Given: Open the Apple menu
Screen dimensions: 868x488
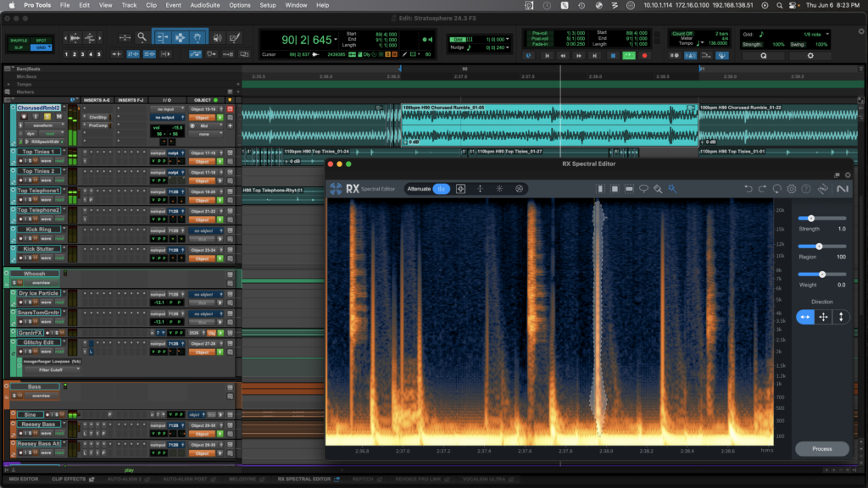Looking at the screenshot, I should (x=12, y=5).
